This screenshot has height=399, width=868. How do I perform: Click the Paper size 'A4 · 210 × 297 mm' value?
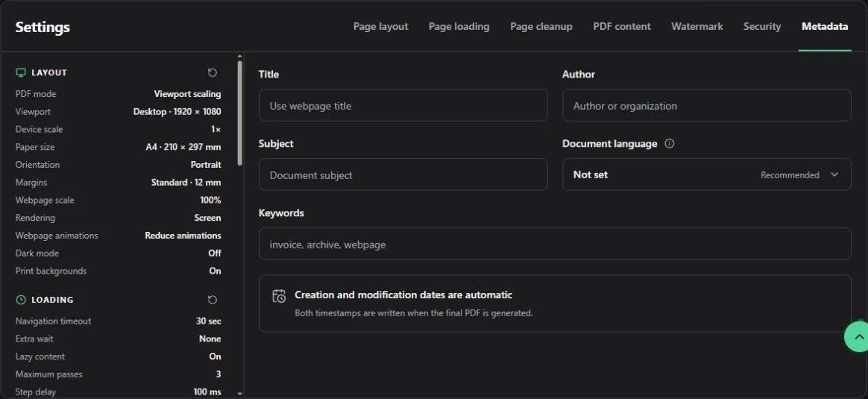pos(183,147)
